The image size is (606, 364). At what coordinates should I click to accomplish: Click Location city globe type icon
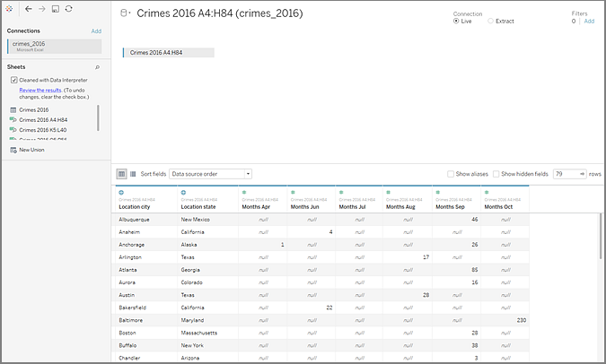pos(121,192)
